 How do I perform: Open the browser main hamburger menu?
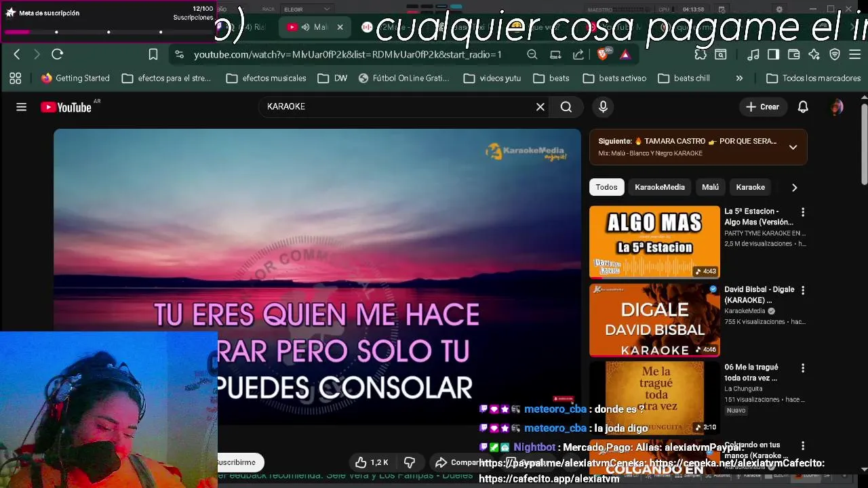[854, 54]
